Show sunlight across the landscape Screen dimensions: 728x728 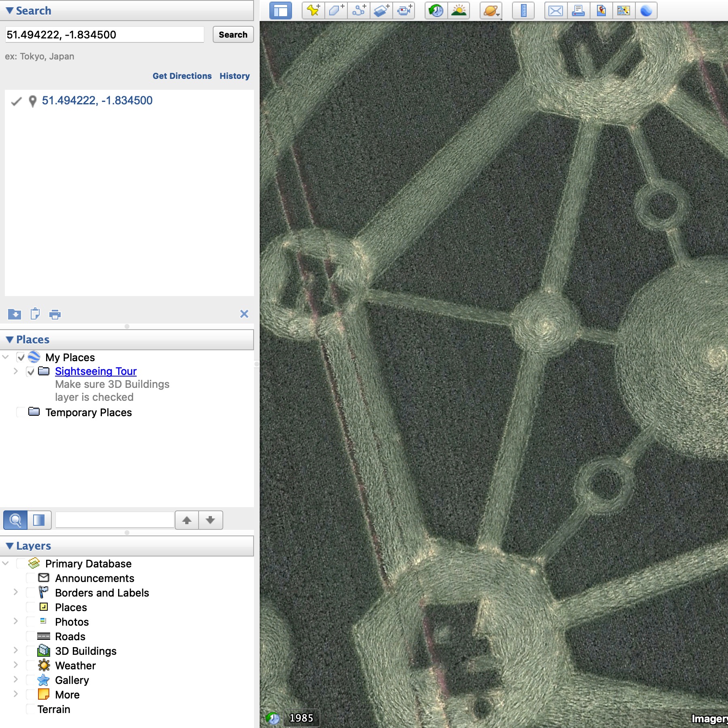coord(459,11)
